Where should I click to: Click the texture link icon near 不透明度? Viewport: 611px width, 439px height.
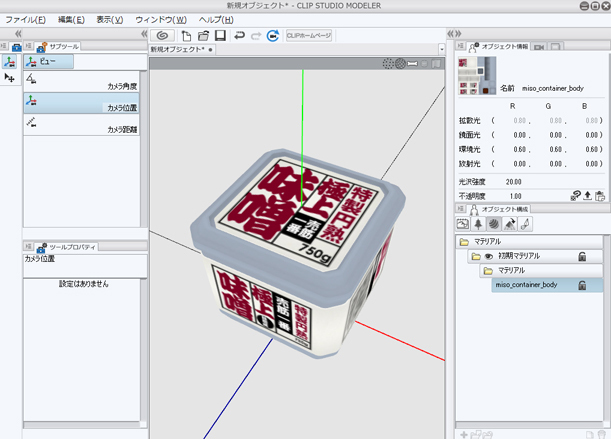coord(576,195)
